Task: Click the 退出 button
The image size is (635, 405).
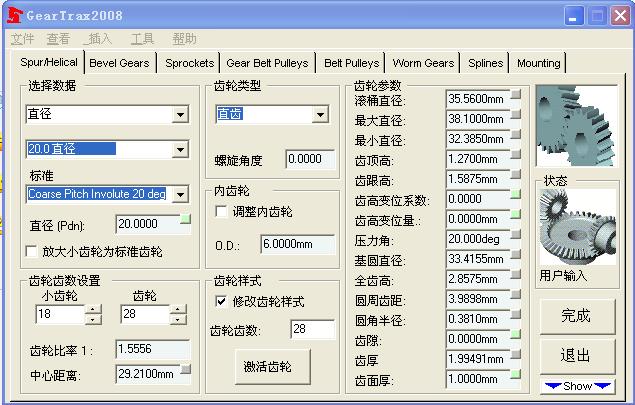Action: click(577, 356)
